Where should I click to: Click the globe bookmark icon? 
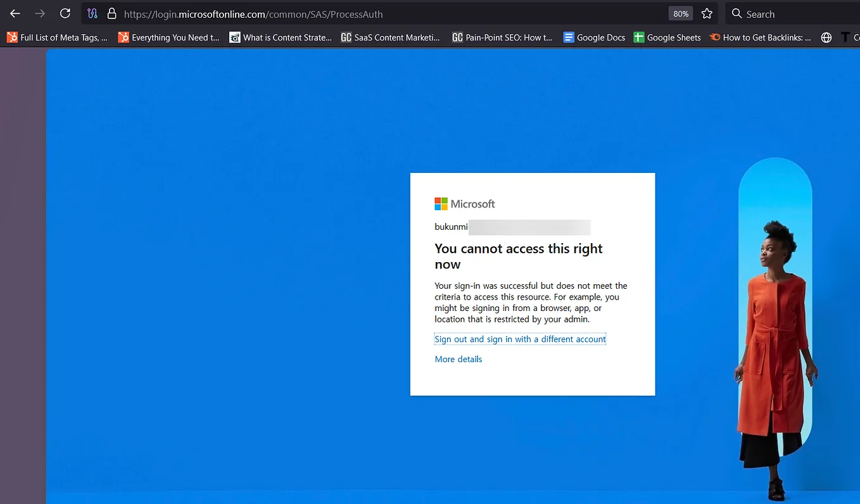pyautogui.click(x=826, y=37)
